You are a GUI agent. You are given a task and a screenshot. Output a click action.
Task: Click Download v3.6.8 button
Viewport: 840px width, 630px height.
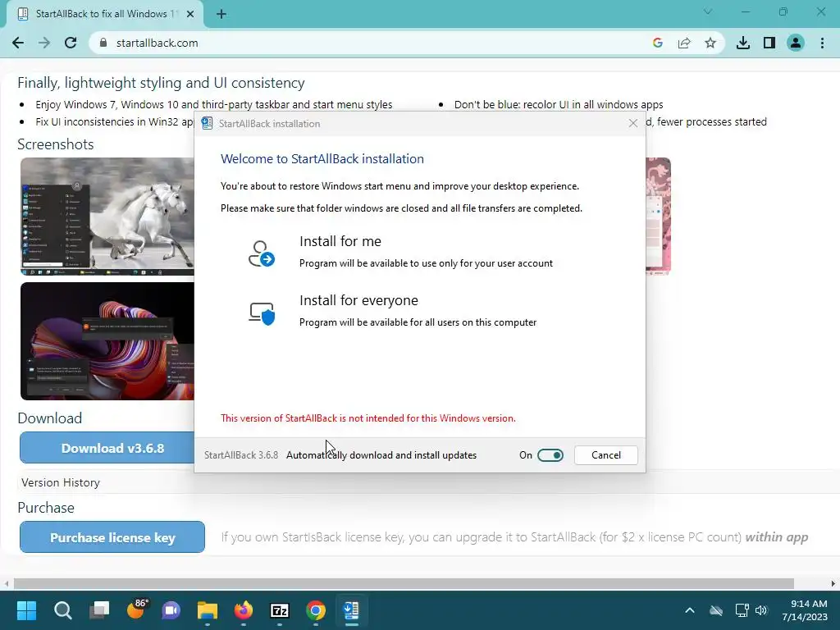coord(107,448)
